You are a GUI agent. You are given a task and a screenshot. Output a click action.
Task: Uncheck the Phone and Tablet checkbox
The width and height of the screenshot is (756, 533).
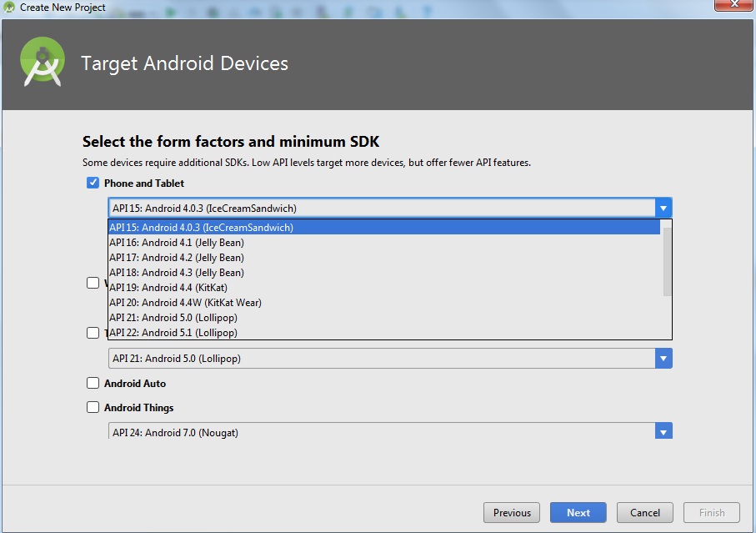93,183
